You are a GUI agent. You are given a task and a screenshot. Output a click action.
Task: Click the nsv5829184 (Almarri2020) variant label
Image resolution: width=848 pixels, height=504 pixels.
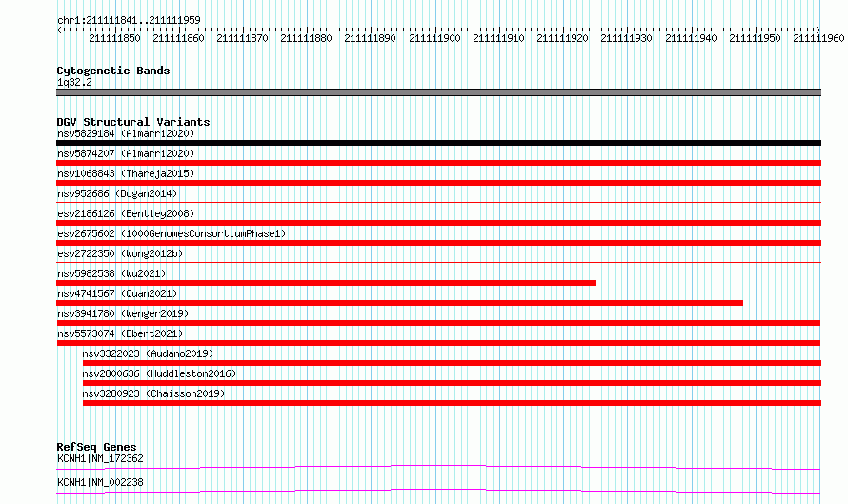click(126, 133)
